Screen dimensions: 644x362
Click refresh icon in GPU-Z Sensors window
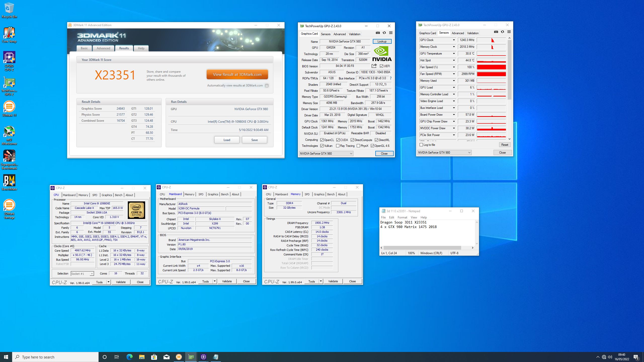point(502,32)
